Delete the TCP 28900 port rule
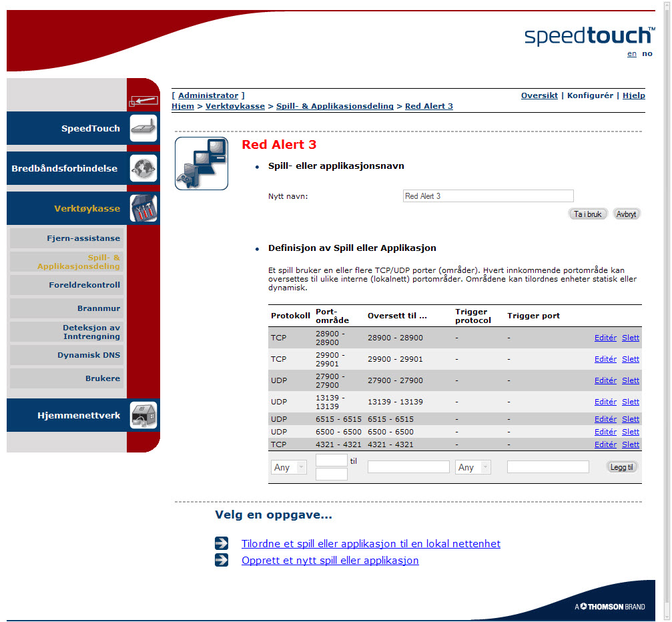 (631, 338)
